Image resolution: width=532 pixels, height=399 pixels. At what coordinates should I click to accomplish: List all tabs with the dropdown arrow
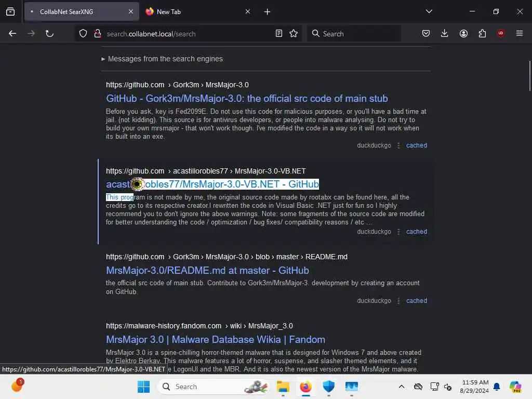[429, 11]
